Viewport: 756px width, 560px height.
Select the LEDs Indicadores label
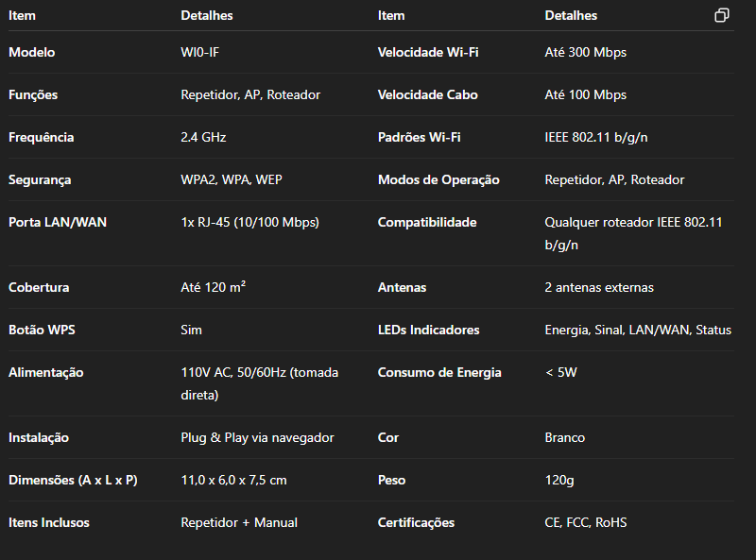[429, 331]
